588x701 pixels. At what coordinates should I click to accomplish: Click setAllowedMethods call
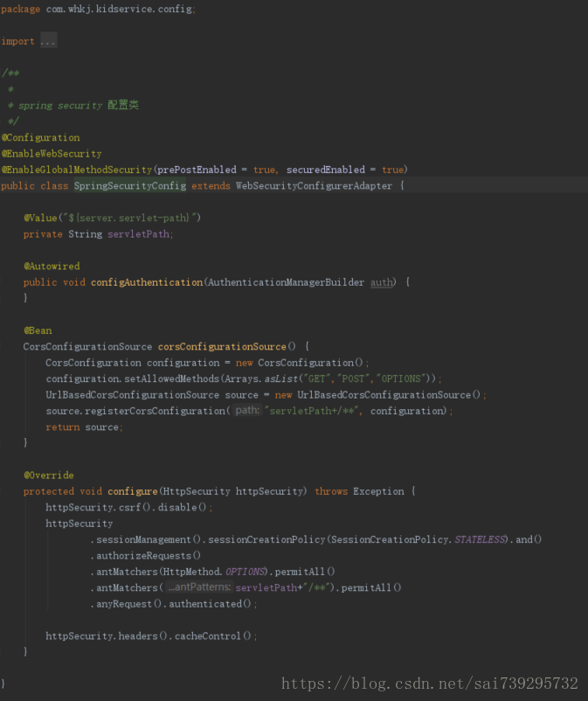(x=171, y=378)
